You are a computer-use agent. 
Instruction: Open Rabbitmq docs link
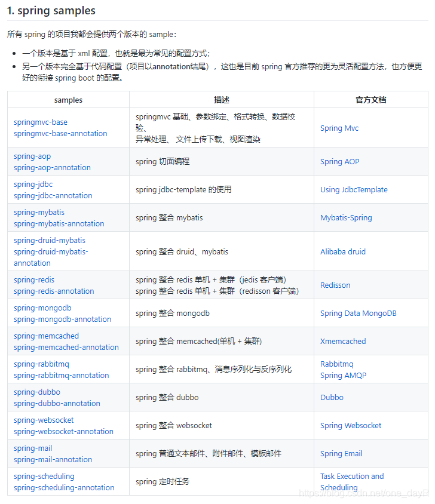337,364
